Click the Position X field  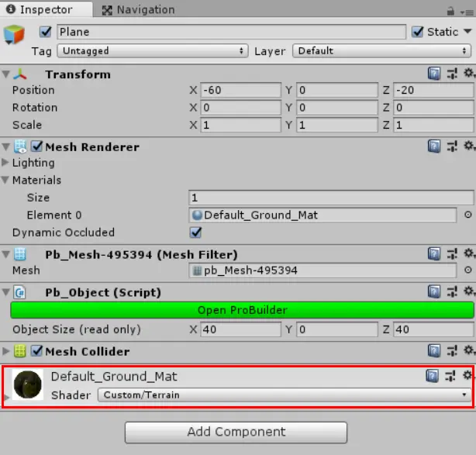(241, 90)
